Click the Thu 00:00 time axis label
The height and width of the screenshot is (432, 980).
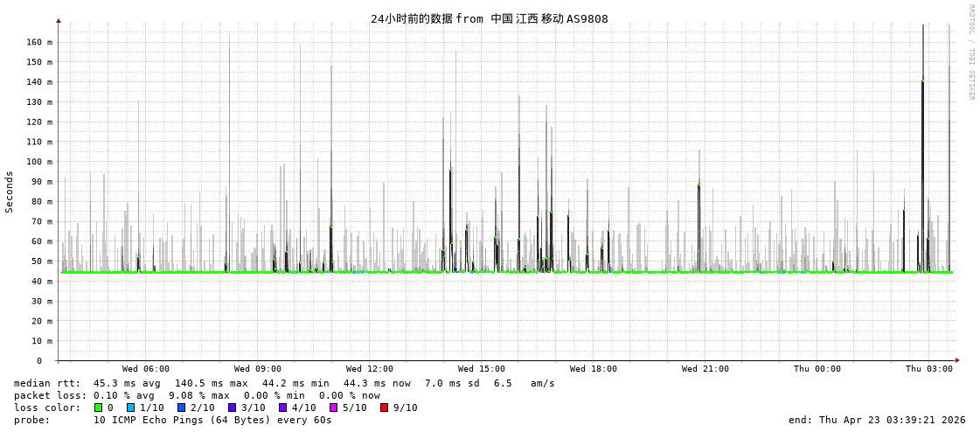(x=817, y=369)
